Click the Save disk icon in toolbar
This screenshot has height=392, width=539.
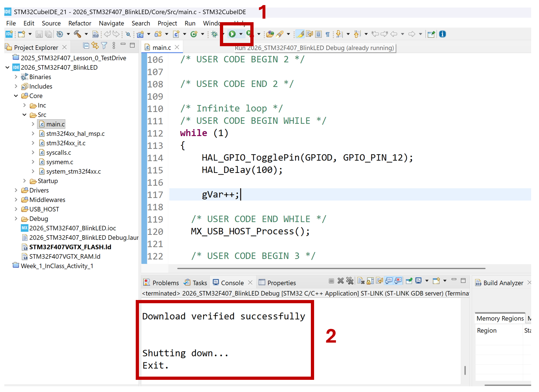(x=39, y=34)
